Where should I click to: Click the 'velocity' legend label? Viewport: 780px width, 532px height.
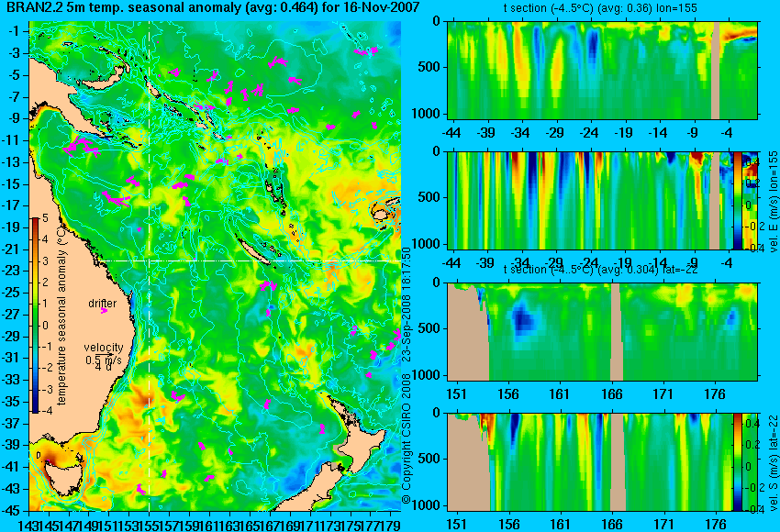(104, 347)
